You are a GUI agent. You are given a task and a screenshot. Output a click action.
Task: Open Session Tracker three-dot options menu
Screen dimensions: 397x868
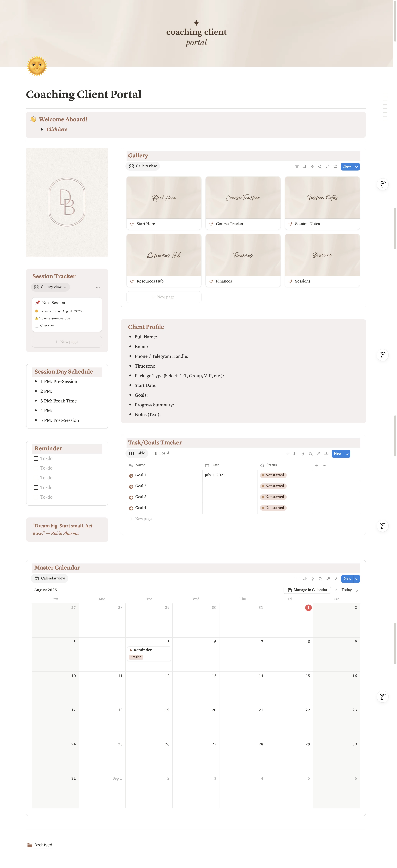pyautogui.click(x=98, y=287)
